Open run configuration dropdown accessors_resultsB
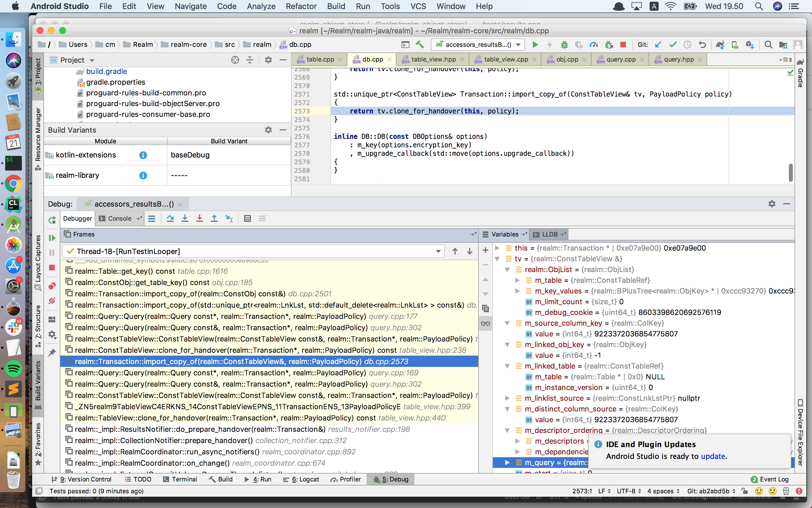 point(478,45)
